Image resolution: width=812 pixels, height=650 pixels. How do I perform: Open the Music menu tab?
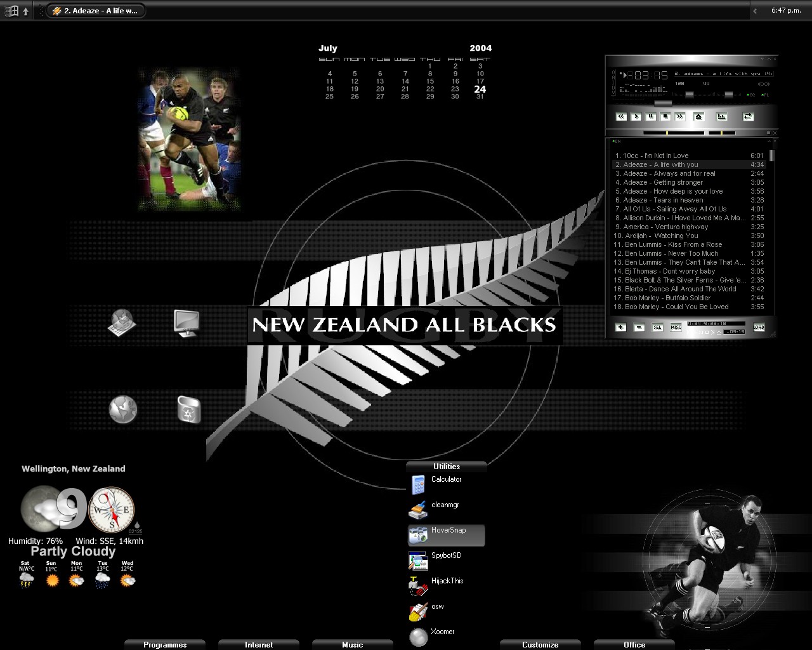click(x=353, y=644)
